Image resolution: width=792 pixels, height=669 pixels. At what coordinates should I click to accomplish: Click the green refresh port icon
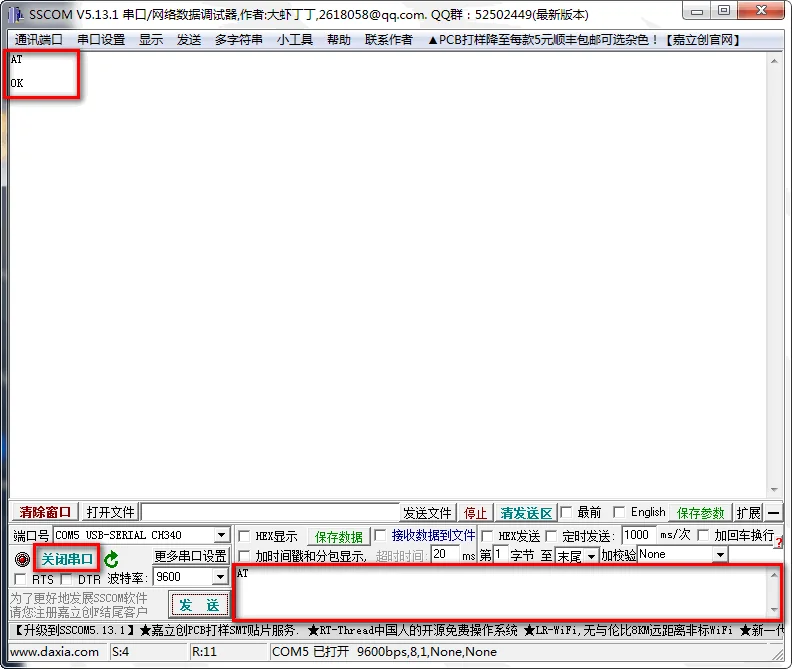[x=111, y=559]
